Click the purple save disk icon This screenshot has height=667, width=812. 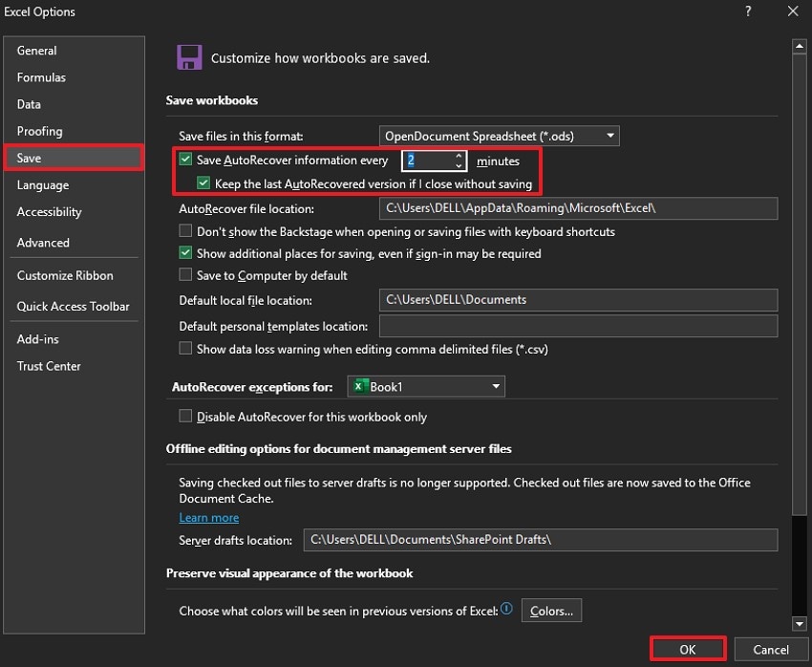point(189,56)
